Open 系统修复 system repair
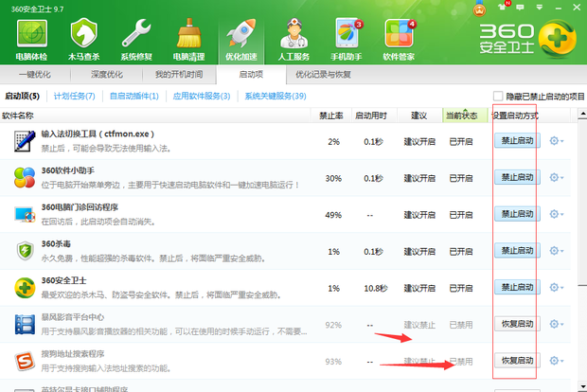587x392 pixels. (x=136, y=40)
